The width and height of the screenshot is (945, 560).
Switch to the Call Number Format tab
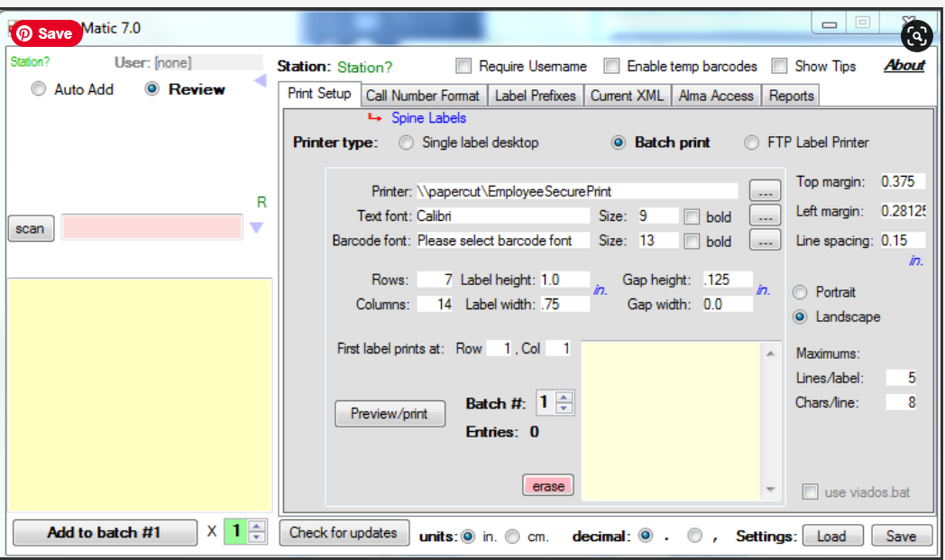point(423,95)
